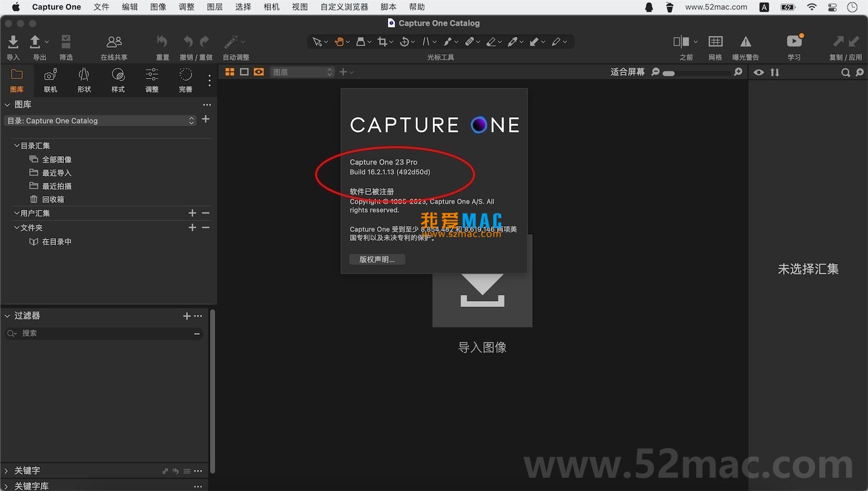Click 导入图像 to import images
Image resolution: width=868 pixels, height=491 pixels.
coord(482,347)
